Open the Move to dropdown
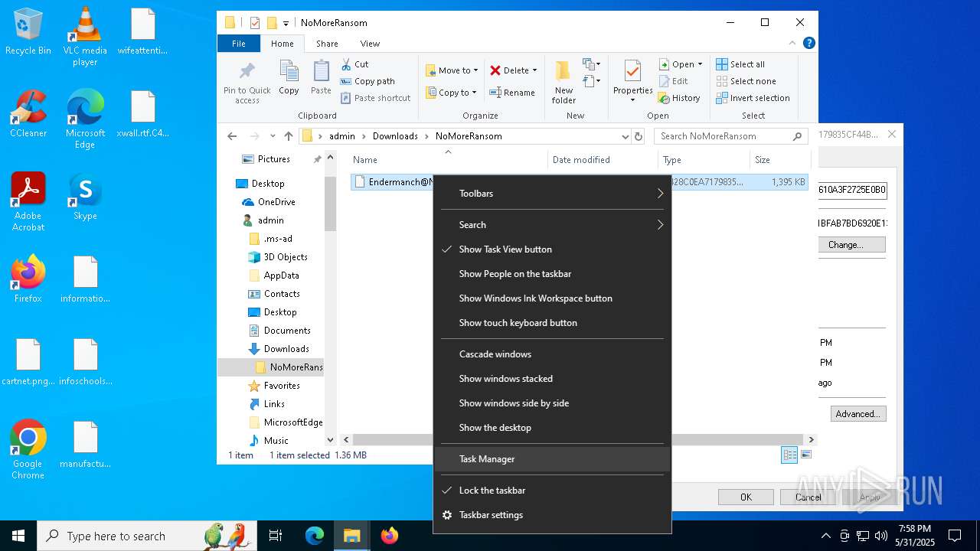 pyautogui.click(x=452, y=70)
